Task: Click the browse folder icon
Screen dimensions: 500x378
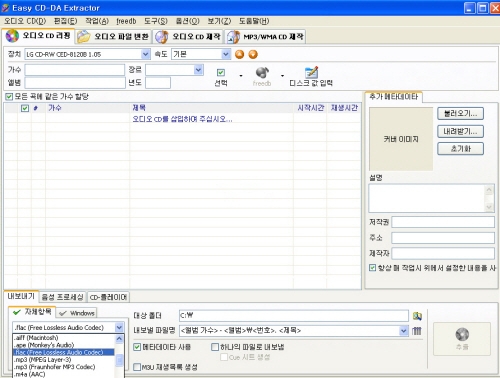Action: (417, 316)
